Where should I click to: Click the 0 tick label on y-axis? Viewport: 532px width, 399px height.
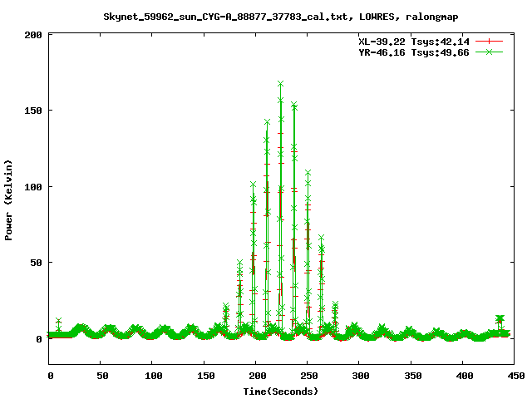pos(39,339)
